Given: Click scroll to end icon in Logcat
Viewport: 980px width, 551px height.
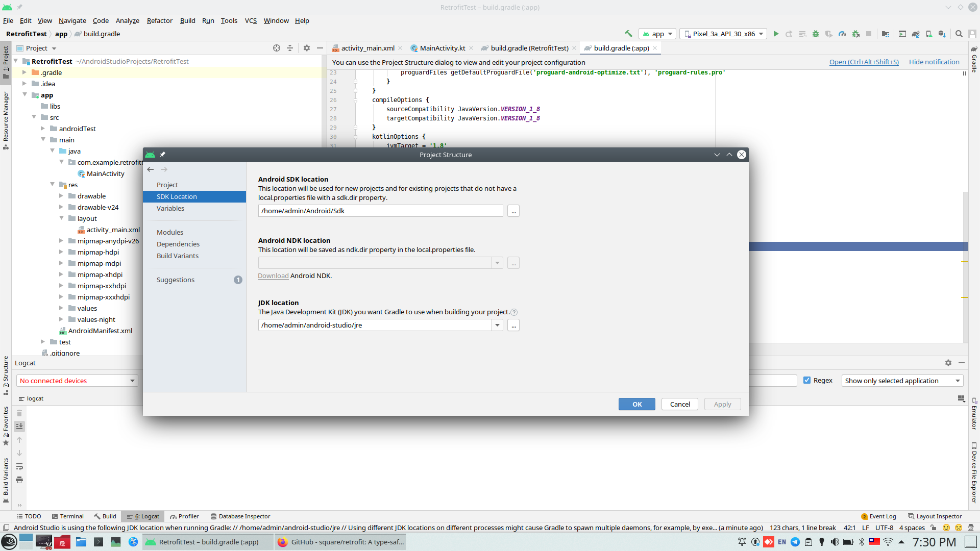Looking at the screenshot, I should tap(19, 426).
